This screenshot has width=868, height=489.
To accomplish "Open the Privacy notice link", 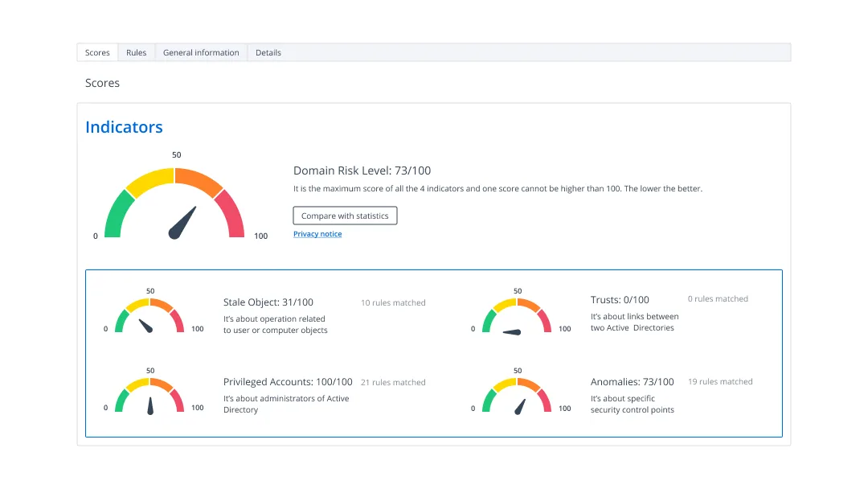I will click(x=317, y=234).
